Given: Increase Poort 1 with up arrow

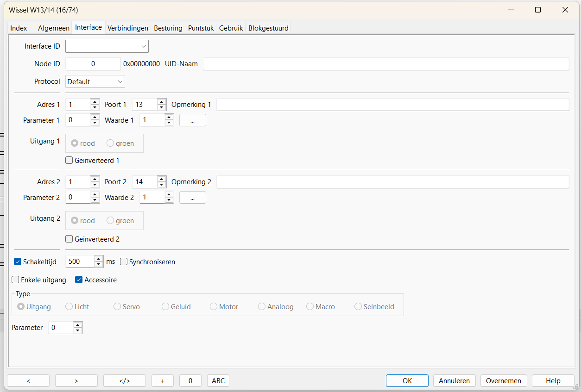Looking at the screenshot, I should 162,102.
